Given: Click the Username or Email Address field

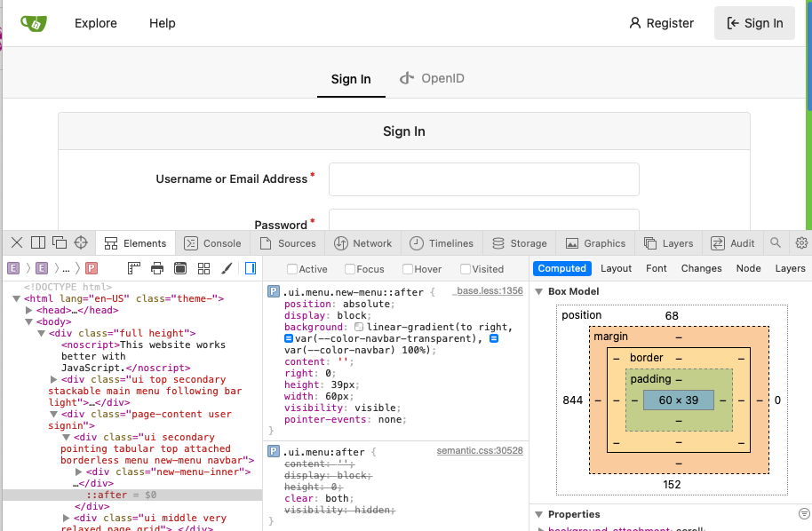Looking at the screenshot, I should click(x=483, y=179).
